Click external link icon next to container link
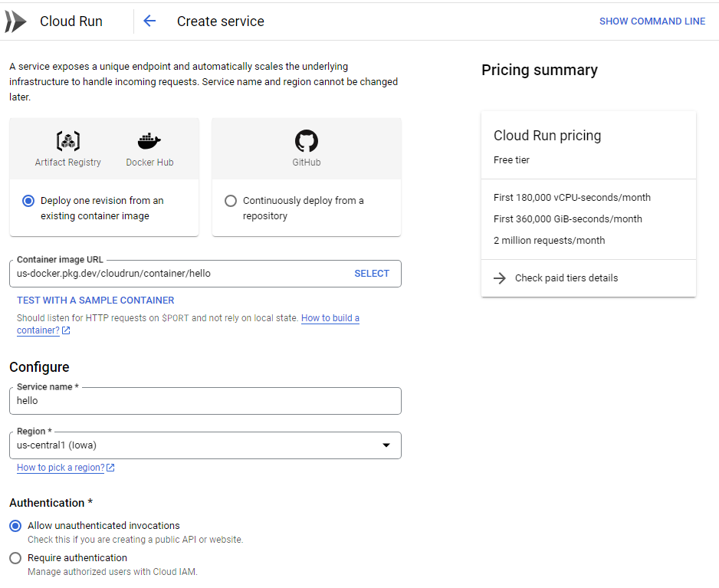Screen dimensions: 719x588 coord(66,331)
